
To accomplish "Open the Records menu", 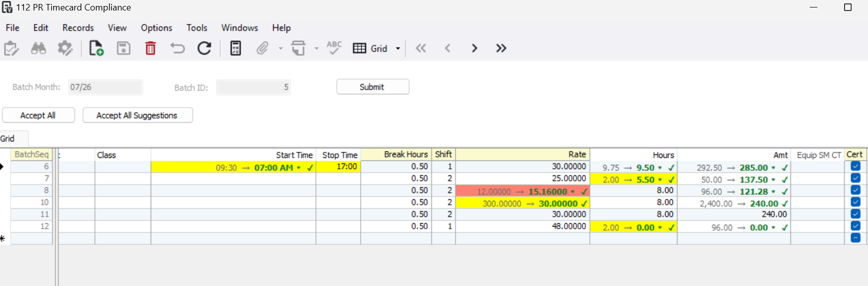I will [78, 28].
